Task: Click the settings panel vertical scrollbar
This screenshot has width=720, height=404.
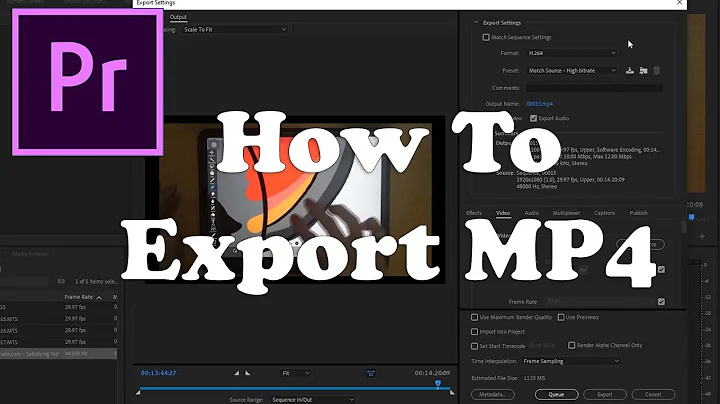Action: [684, 226]
